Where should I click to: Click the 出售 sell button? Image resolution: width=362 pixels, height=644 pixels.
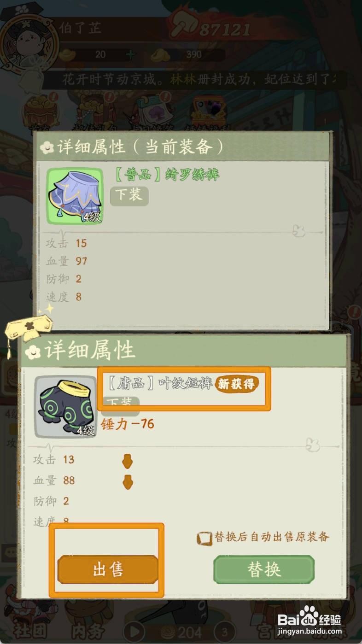click(108, 570)
